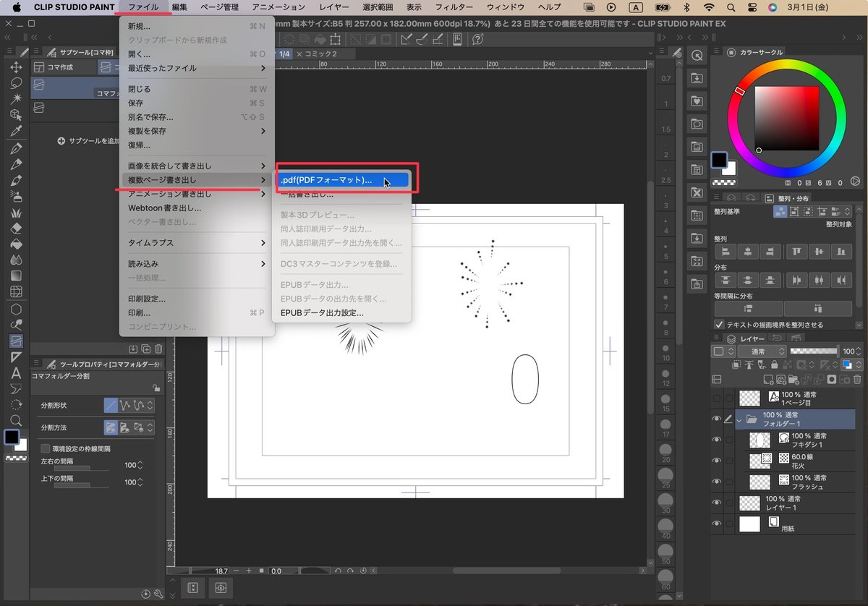Hide the フラッシュ layer
Image resolution: width=868 pixels, height=606 pixels.
pyautogui.click(x=716, y=480)
